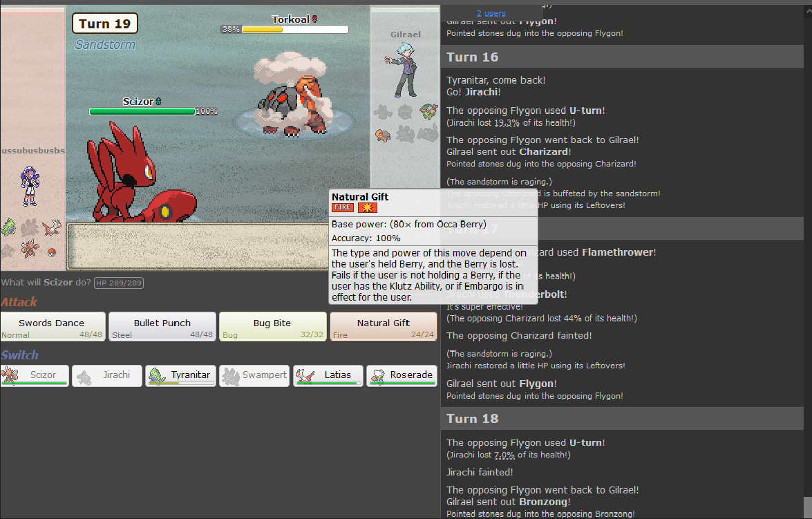Image resolution: width=812 pixels, height=519 pixels.
Task: Click the Turn 16 header in the battle log
Action: point(622,57)
